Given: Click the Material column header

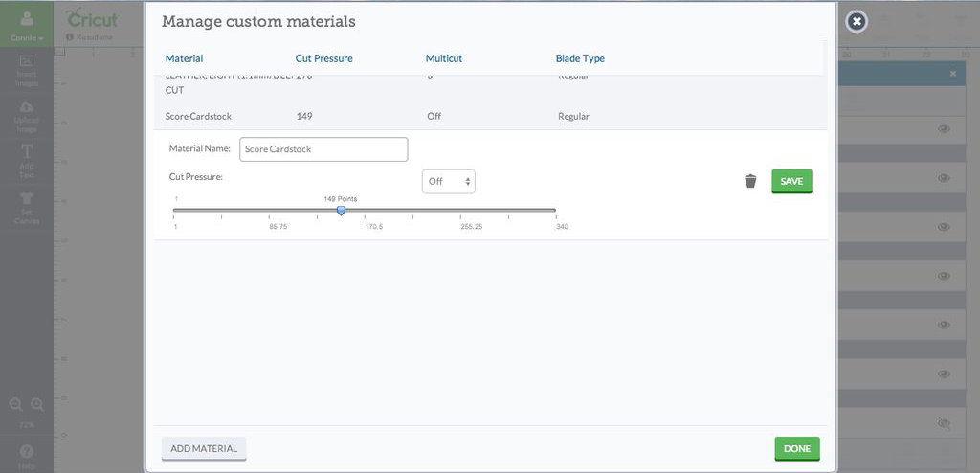Looking at the screenshot, I should pos(184,58).
